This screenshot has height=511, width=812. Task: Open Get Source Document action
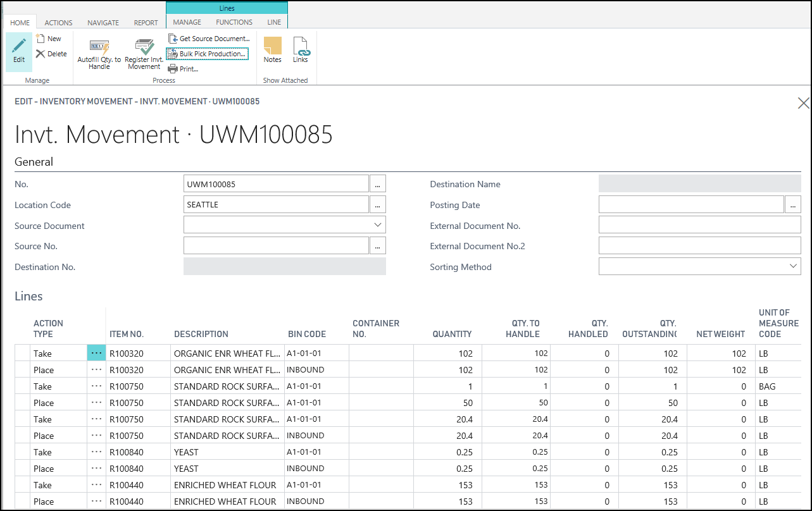[x=208, y=39]
